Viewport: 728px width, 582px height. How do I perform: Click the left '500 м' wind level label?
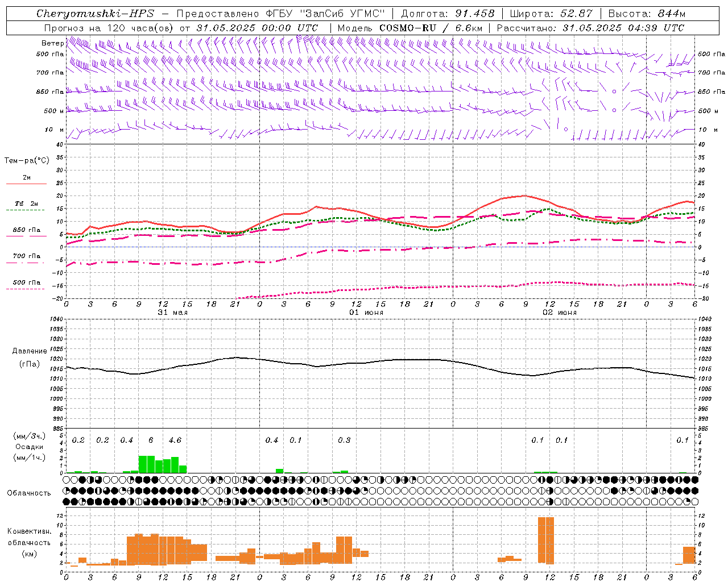pyautogui.click(x=54, y=111)
